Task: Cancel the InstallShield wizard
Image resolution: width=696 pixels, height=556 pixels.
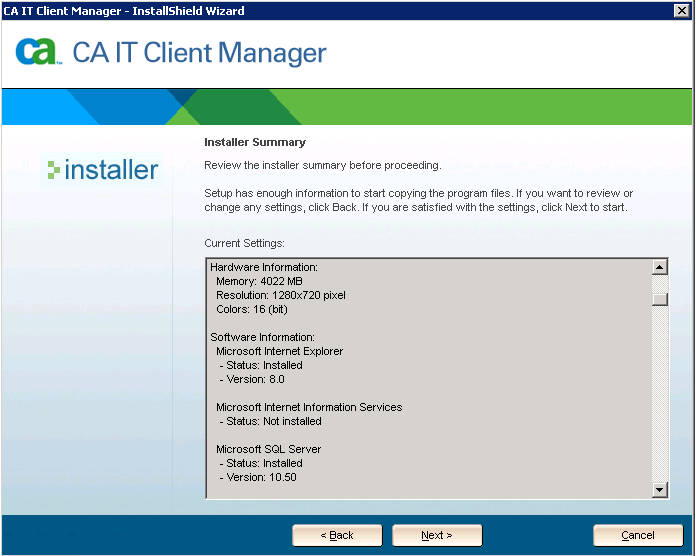Action: click(638, 535)
